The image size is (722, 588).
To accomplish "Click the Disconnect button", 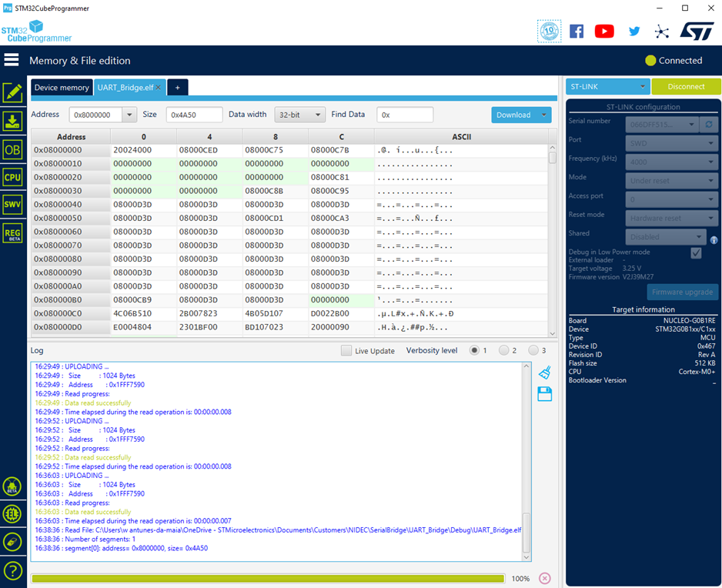I will tap(686, 86).
